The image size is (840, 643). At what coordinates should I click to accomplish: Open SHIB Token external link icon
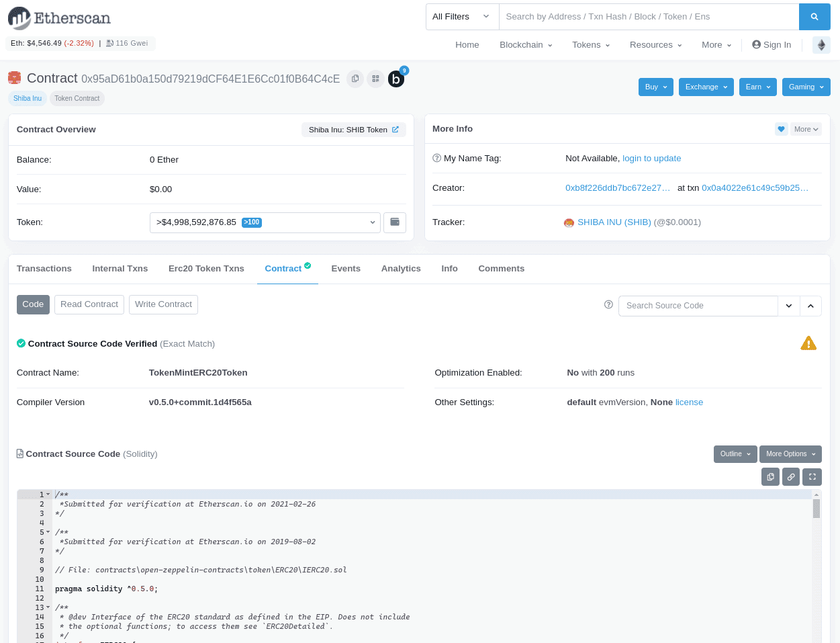tap(395, 130)
